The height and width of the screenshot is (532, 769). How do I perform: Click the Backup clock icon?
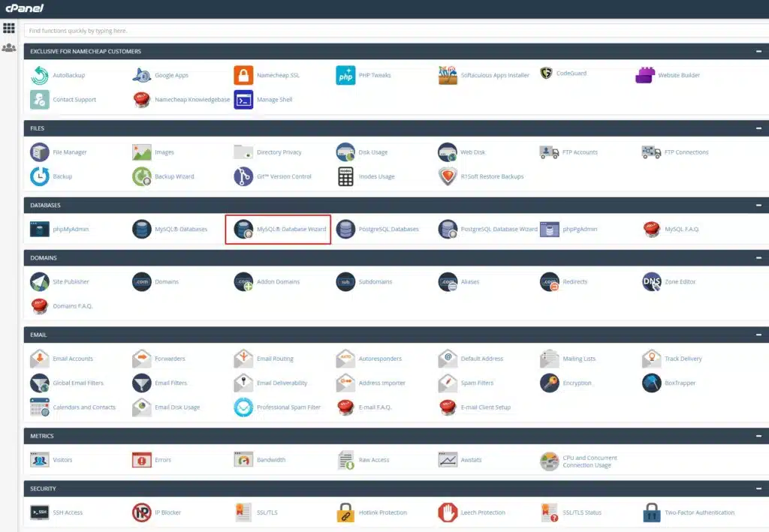pyautogui.click(x=40, y=177)
